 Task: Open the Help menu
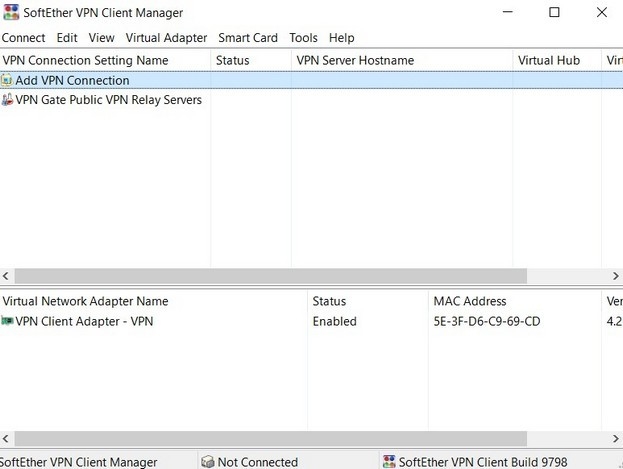pyautogui.click(x=342, y=38)
